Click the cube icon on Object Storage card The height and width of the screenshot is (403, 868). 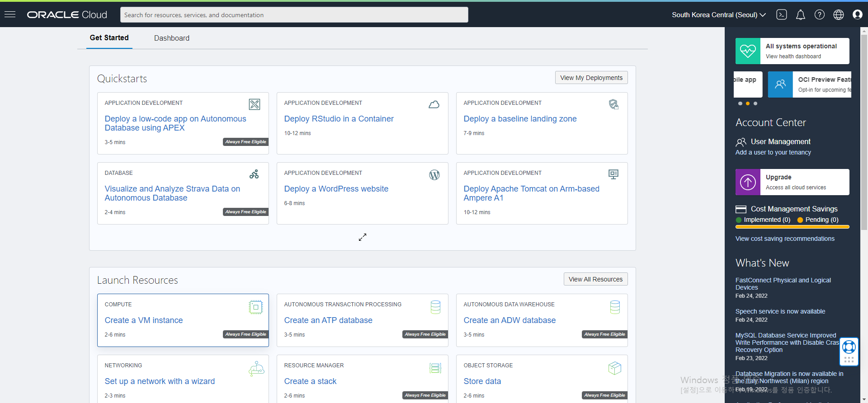[615, 368]
